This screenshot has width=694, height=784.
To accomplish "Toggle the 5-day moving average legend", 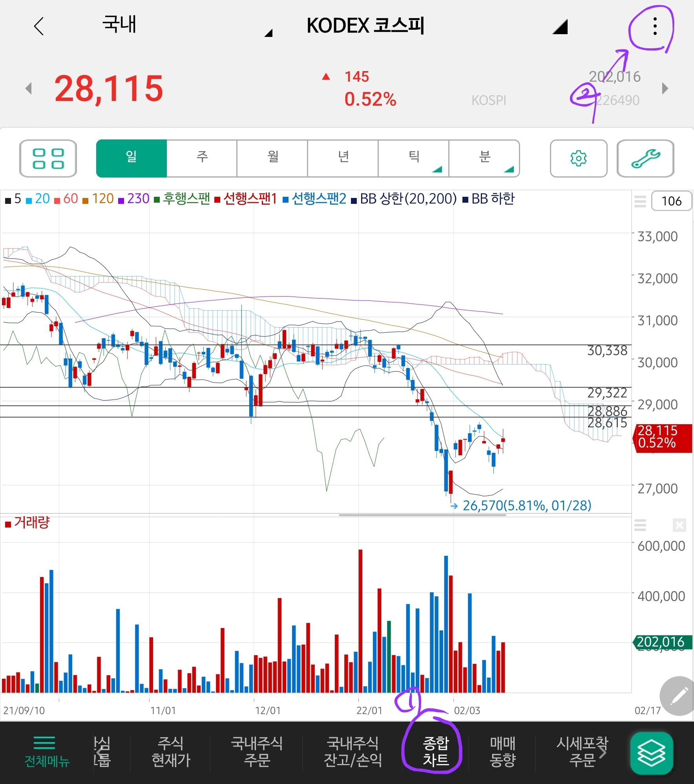I will coord(13,199).
